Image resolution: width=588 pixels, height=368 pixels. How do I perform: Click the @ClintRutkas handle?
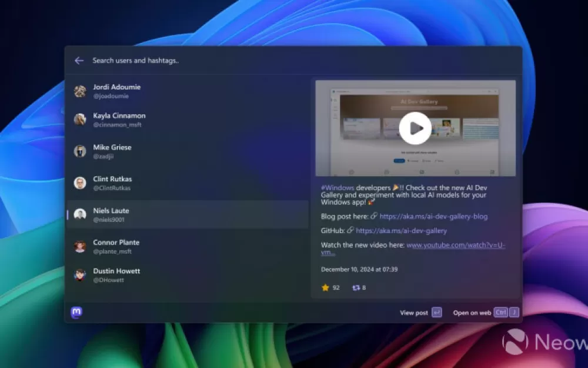point(112,188)
